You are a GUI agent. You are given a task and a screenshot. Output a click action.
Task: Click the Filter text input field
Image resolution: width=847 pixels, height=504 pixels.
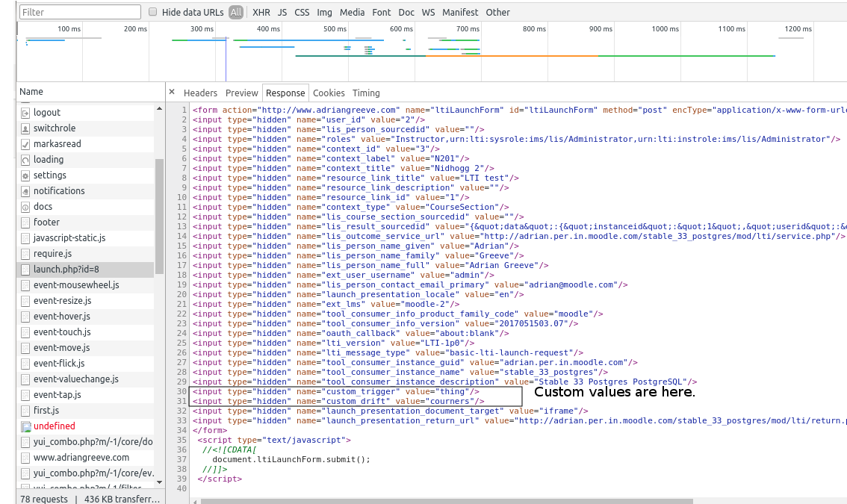80,12
